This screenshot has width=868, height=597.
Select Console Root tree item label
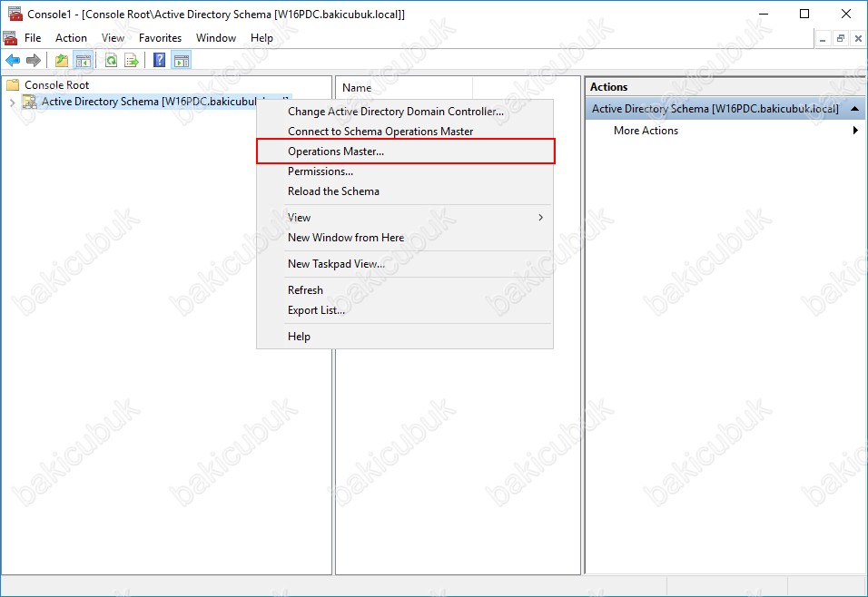[56, 84]
